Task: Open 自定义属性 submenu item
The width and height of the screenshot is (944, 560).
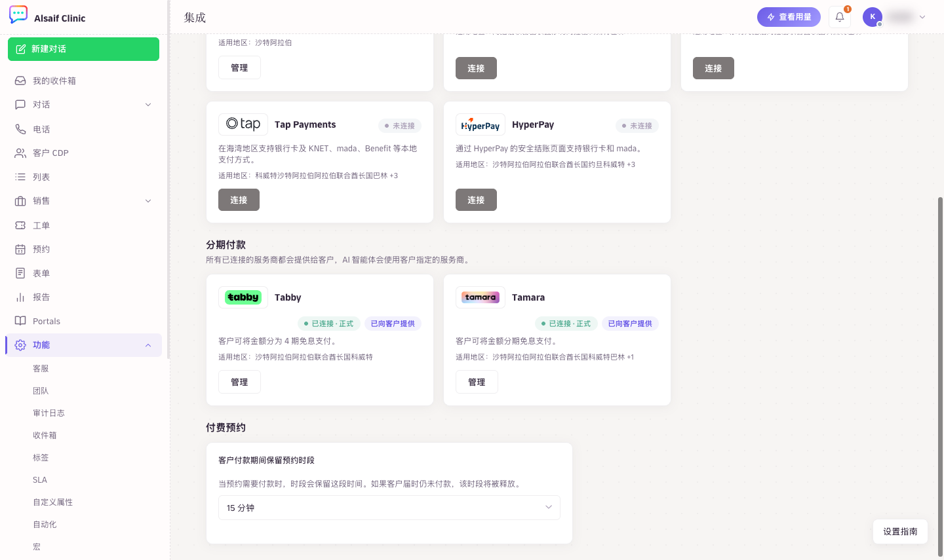Action: coord(52,502)
